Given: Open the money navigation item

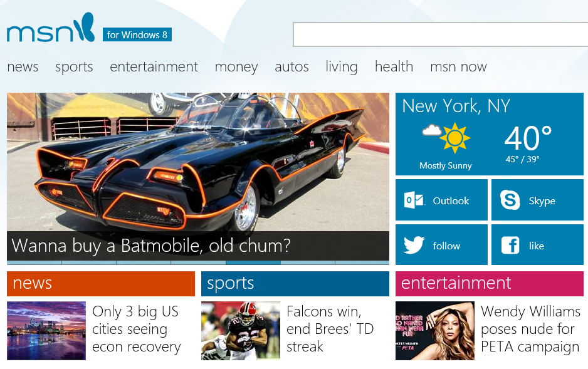Looking at the screenshot, I should (236, 67).
